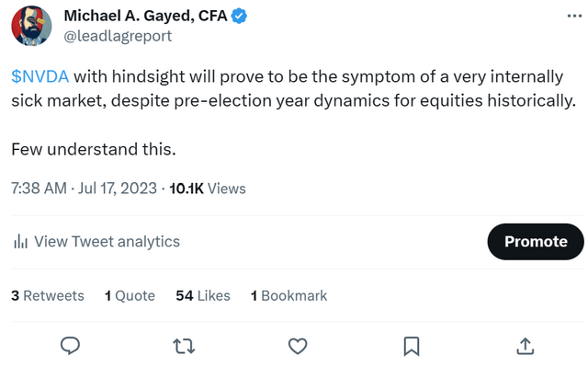Image resolution: width=588 pixels, height=367 pixels.
Task: Open the $NVDA cashtag link
Action: pyautogui.click(x=40, y=76)
